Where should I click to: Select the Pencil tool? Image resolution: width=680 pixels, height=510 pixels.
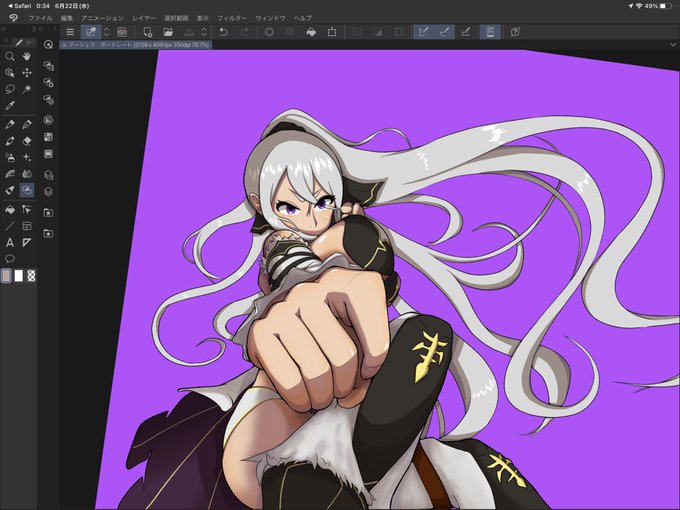click(27, 125)
